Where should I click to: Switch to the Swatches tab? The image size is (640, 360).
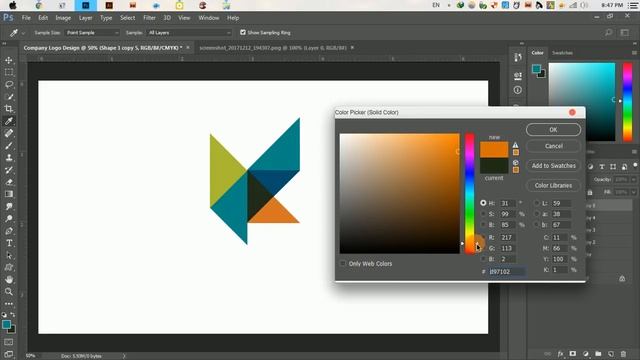tap(562, 53)
